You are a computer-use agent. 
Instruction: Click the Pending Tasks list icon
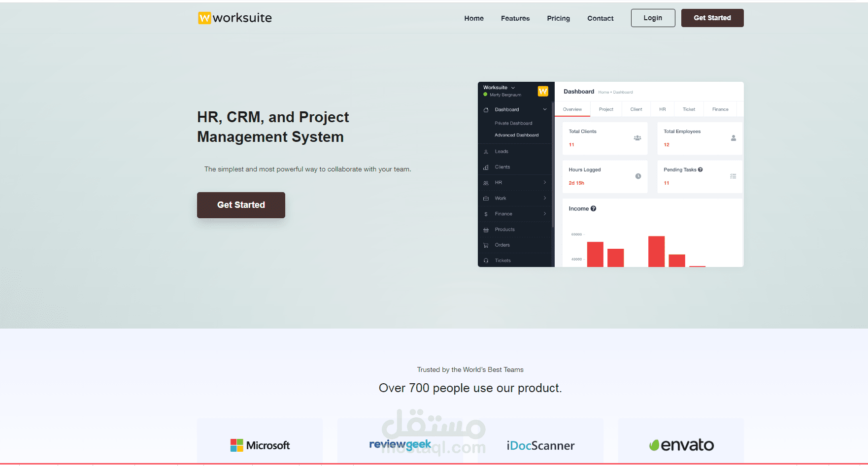point(733,176)
